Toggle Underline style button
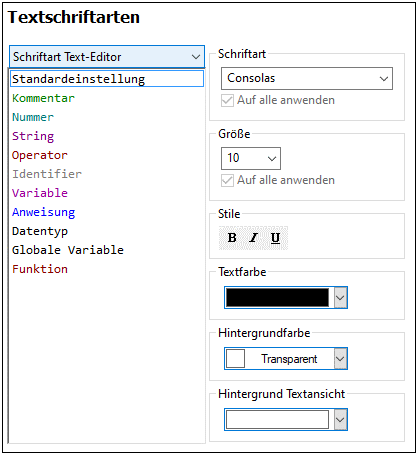Image resolution: width=418 pixels, height=455 pixels. (x=275, y=238)
